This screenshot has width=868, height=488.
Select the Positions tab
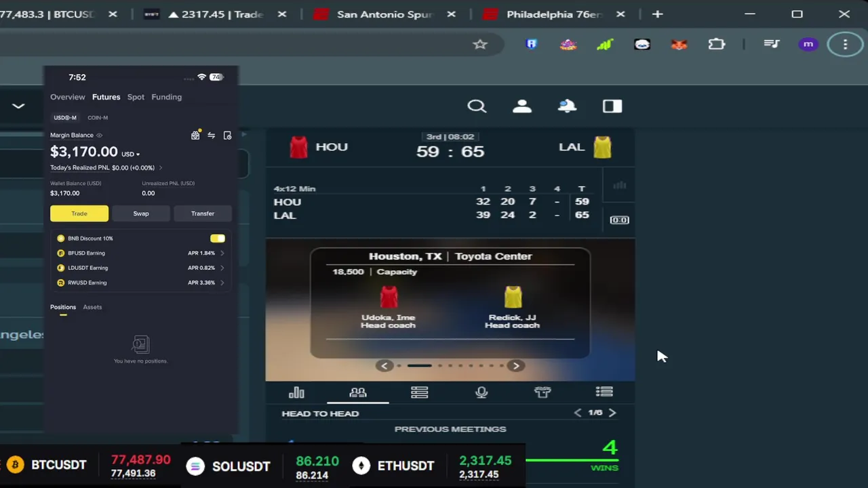point(63,307)
